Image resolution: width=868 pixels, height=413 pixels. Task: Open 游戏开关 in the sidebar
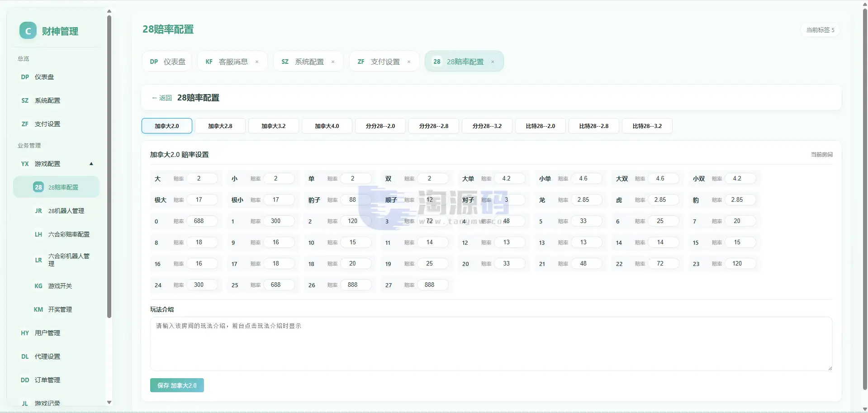pos(56,286)
